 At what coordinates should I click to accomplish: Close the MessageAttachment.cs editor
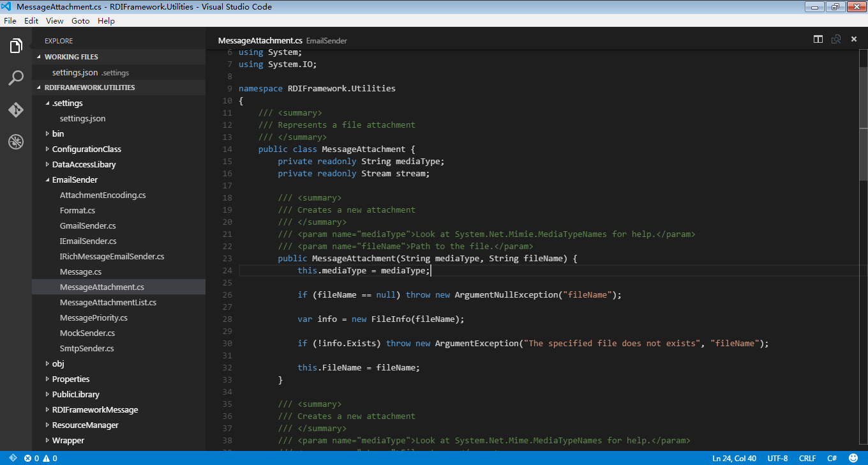point(854,40)
